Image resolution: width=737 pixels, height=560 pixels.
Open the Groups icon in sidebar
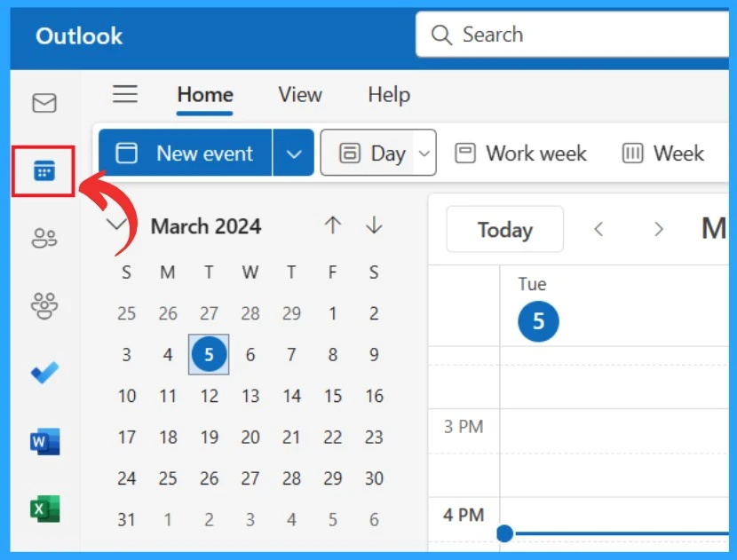coord(44,306)
